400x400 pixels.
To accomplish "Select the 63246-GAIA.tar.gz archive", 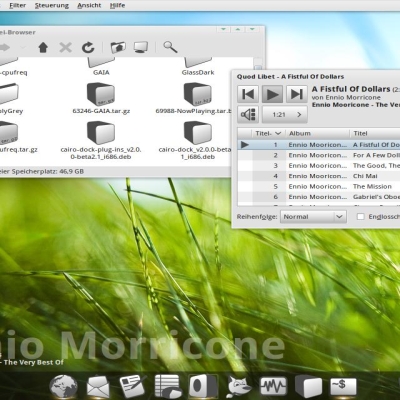I will pos(101,98).
